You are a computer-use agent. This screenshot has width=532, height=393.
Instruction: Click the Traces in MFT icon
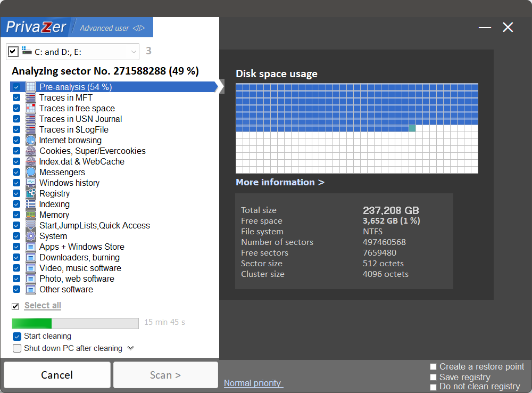coord(30,97)
